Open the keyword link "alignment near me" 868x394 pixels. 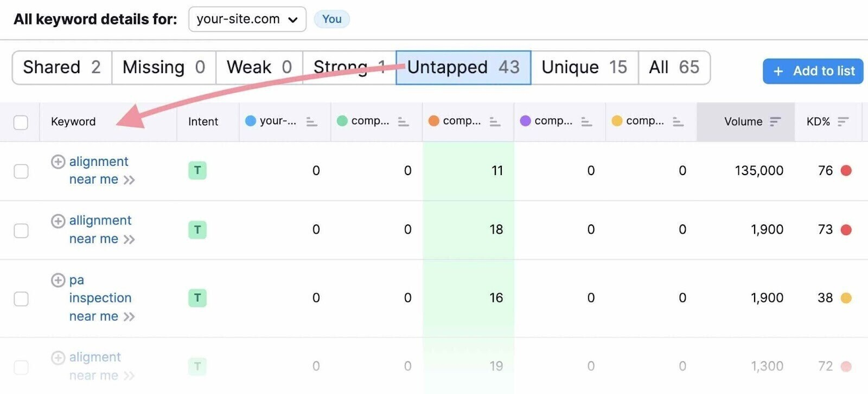pos(99,161)
